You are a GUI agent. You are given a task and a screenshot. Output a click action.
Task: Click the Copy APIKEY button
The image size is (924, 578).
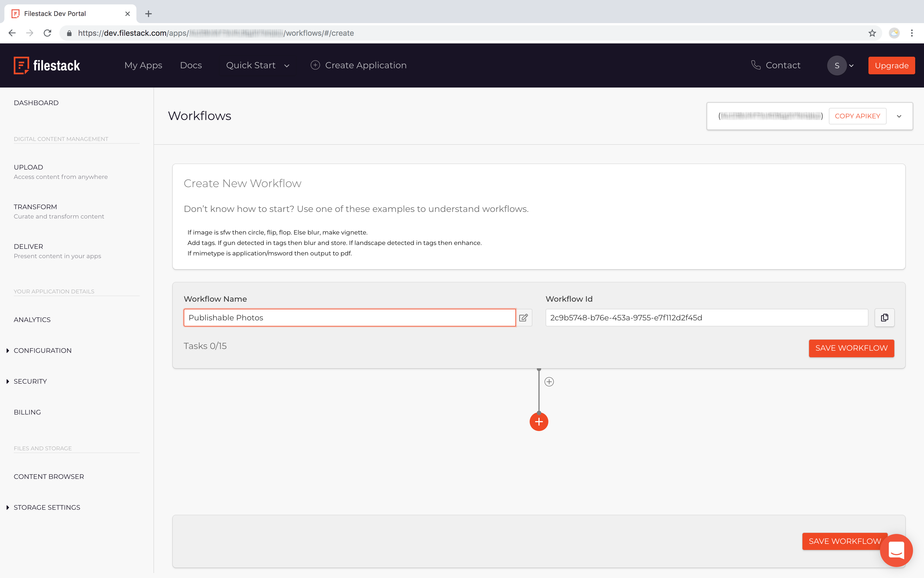point(857,116)
